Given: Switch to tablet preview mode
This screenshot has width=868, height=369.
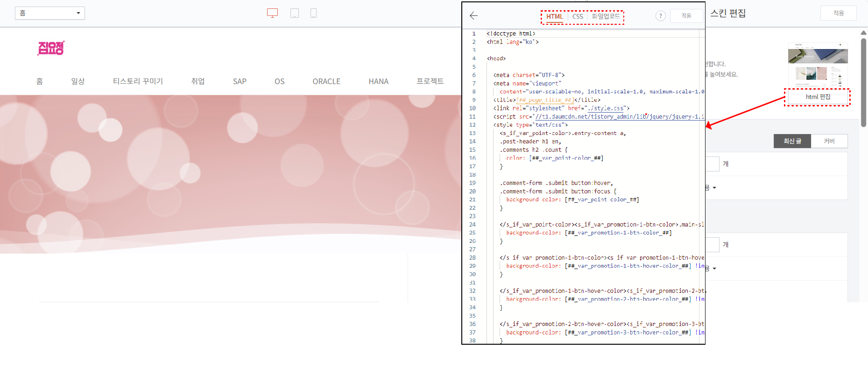Looking at the screenshot, I should (x=295, y=13).
